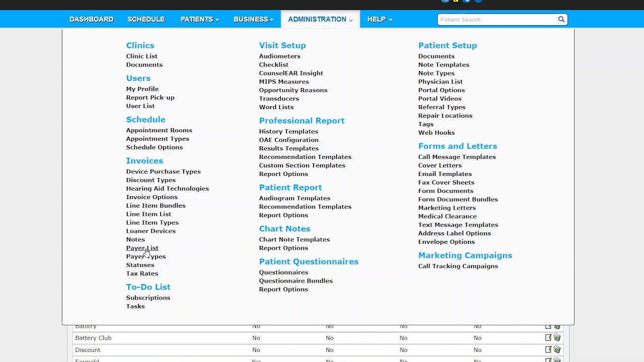Open Invoice Options

[152, 197]
